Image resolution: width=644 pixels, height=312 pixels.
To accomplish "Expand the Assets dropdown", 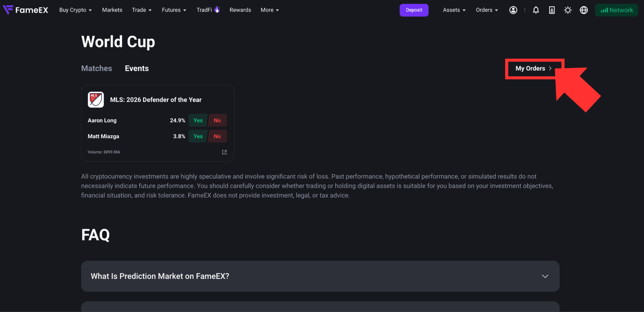I will click(x=454, y=10).
